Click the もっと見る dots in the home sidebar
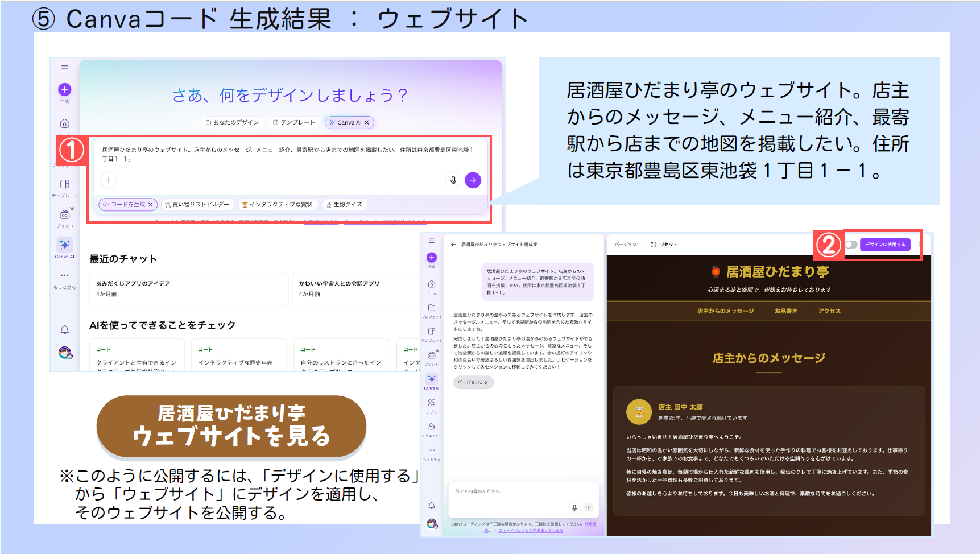The image size is (980, 554). pyautogui.click(x=65, y=276)
